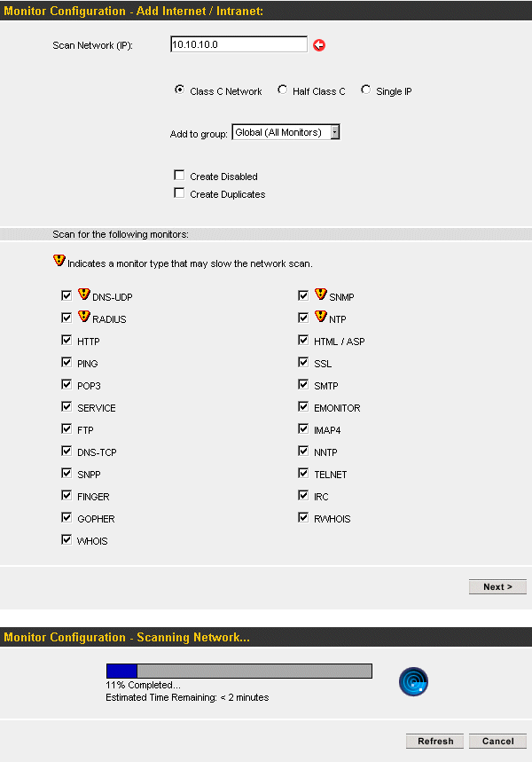Click the warning shield icon next to NTP

coord(321,317)
